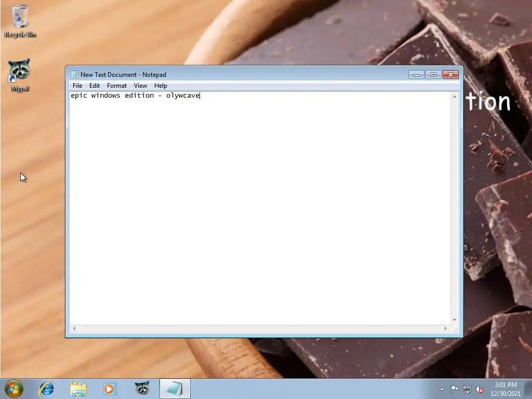Open the Edit menu in Notepad
Image resolution: width=532 pixels, height=399 pixels.
[x=95, y=86]
